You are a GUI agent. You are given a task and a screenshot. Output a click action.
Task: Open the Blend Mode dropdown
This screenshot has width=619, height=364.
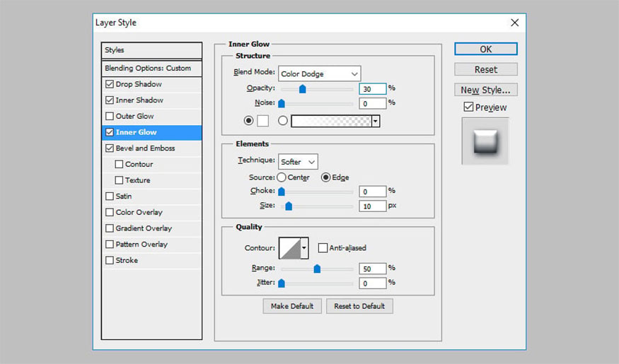point(319,74)
